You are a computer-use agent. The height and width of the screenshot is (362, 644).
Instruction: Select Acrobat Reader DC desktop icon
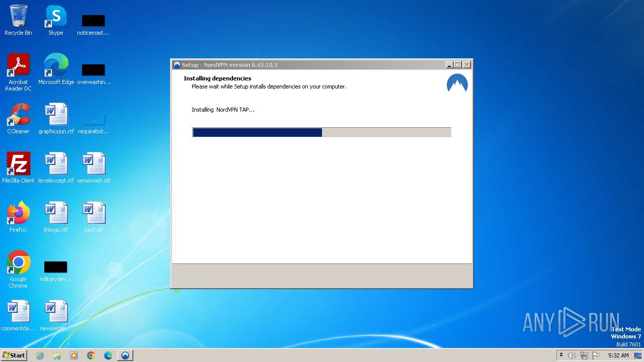tap(18, 72)
